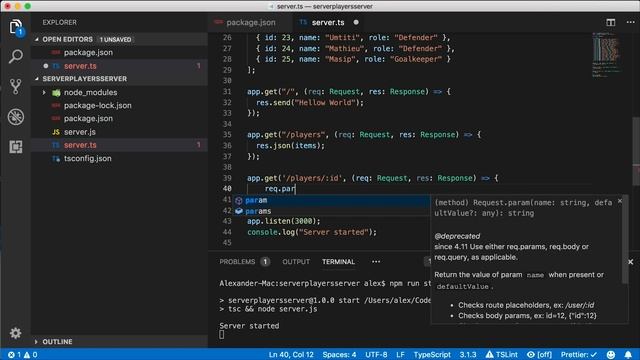Open the Source Control view
This screenshot has width=640, height=360.
click(x=16, y=86)
